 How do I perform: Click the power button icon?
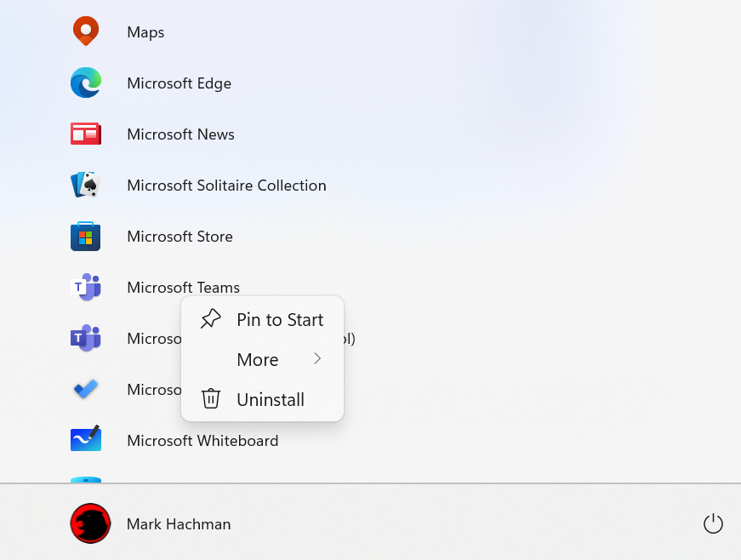click(713, 523)
